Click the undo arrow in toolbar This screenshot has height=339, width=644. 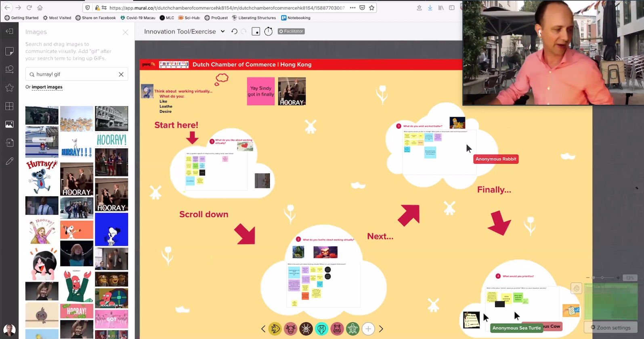234,32
